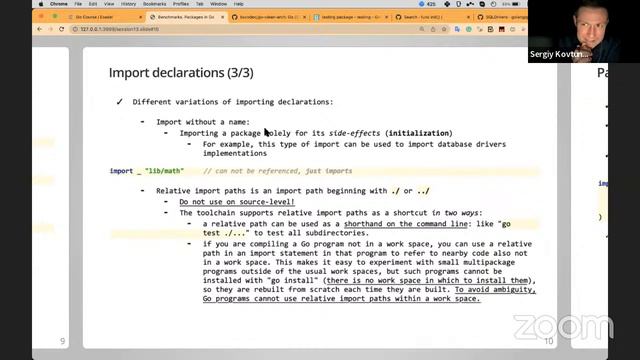Click 'To avoid ambiguity,' underlined text

click(x=495, y=289)
